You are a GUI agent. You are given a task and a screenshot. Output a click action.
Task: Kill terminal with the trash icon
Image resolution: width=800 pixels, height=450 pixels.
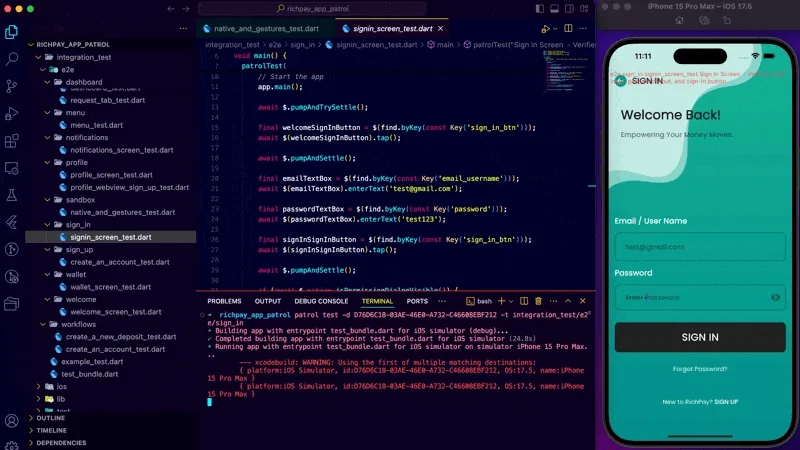pos(538,301)
